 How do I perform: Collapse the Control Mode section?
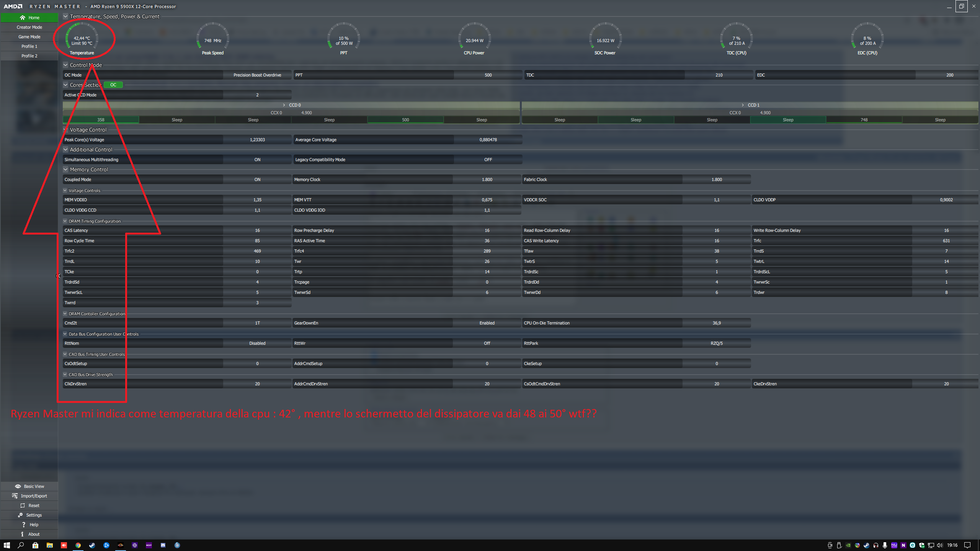[x=65, y=65]
